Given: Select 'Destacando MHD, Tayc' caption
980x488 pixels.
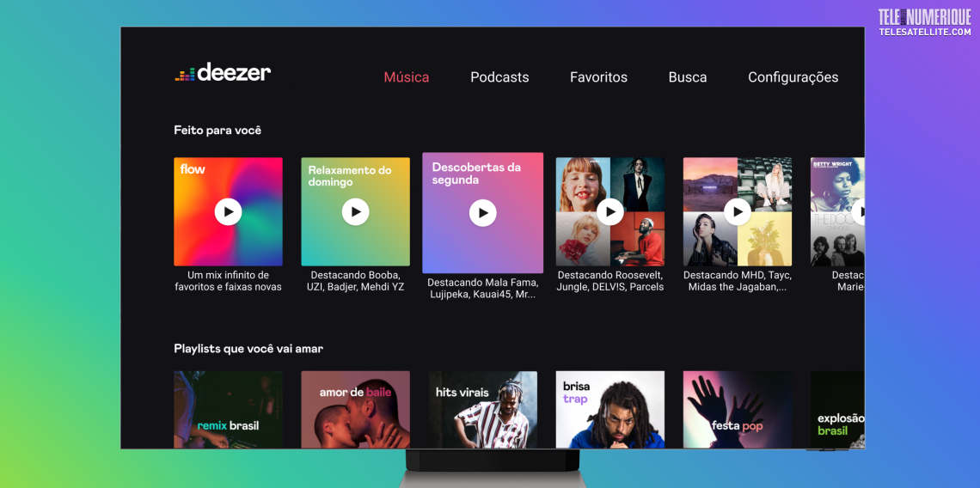Looking at the screenshot, I should click(738, 281).
